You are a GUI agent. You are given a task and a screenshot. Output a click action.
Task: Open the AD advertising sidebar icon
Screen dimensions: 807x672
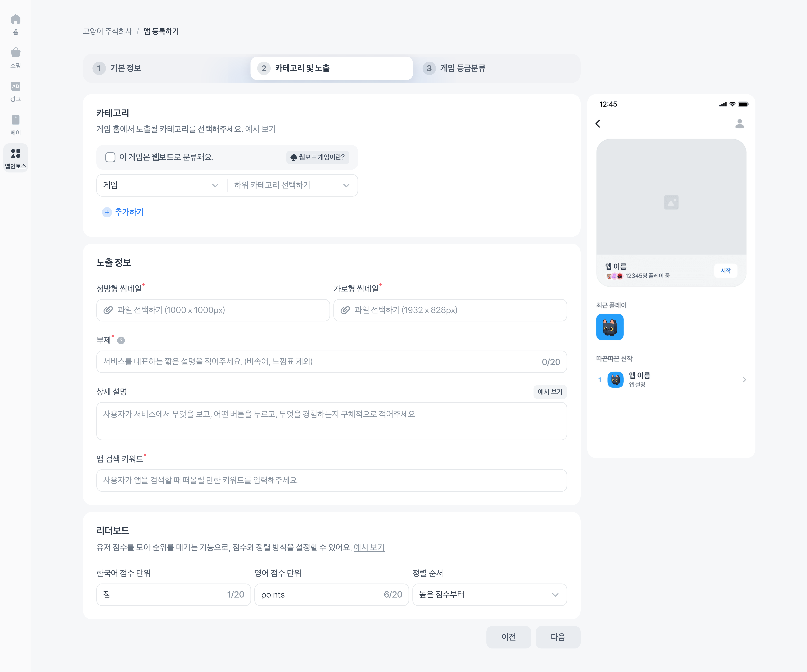click(15, 86)
